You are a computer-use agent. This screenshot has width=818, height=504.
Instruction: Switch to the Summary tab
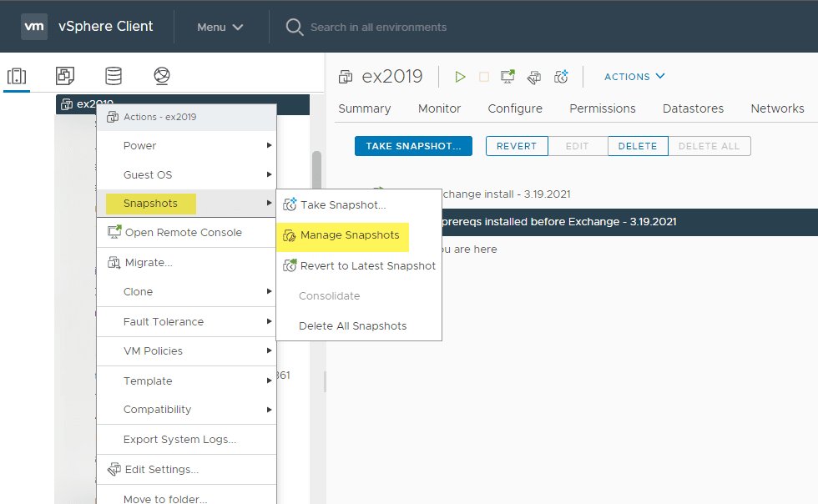point(364,108)
